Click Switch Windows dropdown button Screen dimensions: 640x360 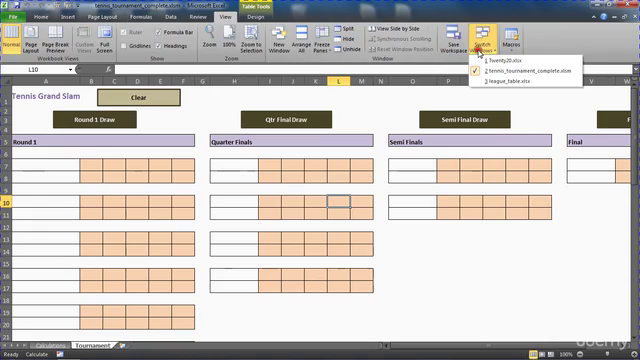483,39
